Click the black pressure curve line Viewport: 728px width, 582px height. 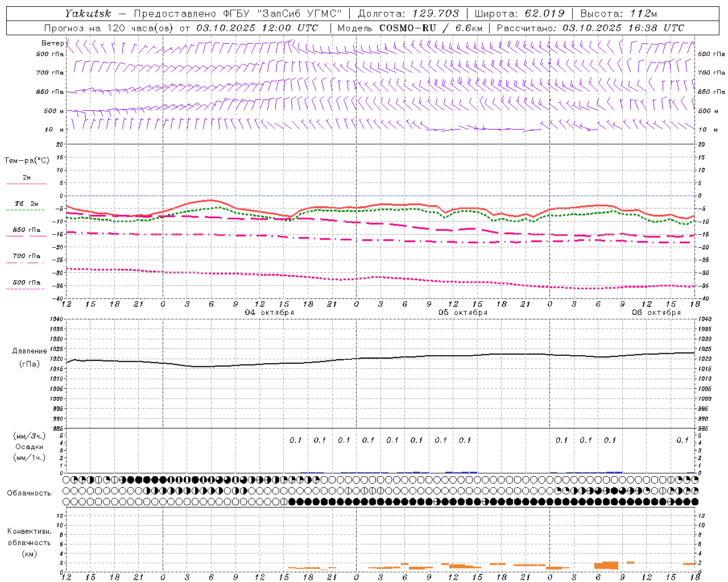pos(381,358)
